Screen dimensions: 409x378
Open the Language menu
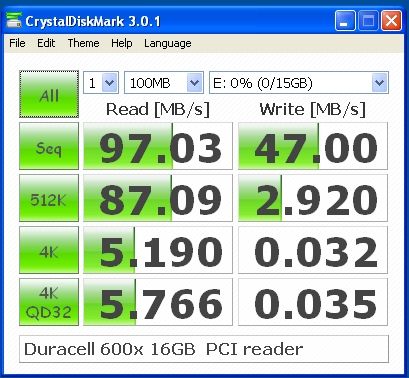click(168, 44)
